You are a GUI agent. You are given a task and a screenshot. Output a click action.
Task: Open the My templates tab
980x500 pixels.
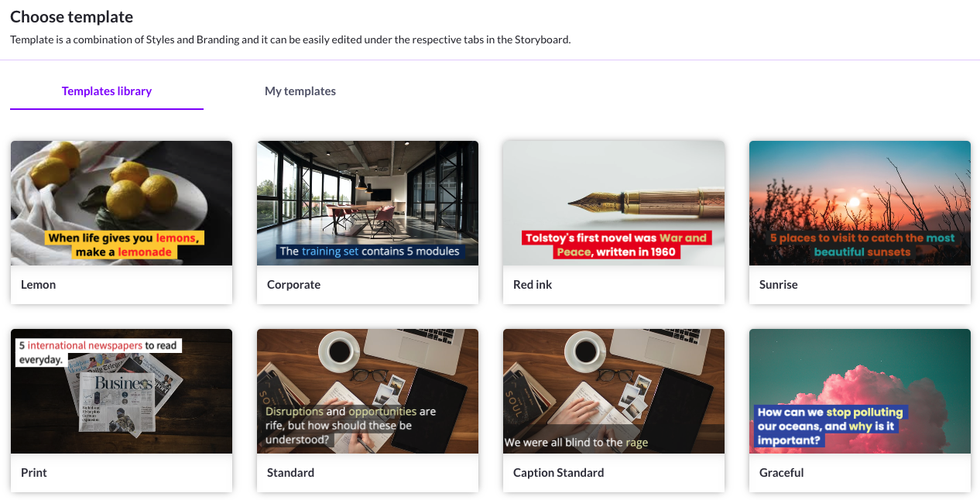pyautogui.click(x=300, y=91)
